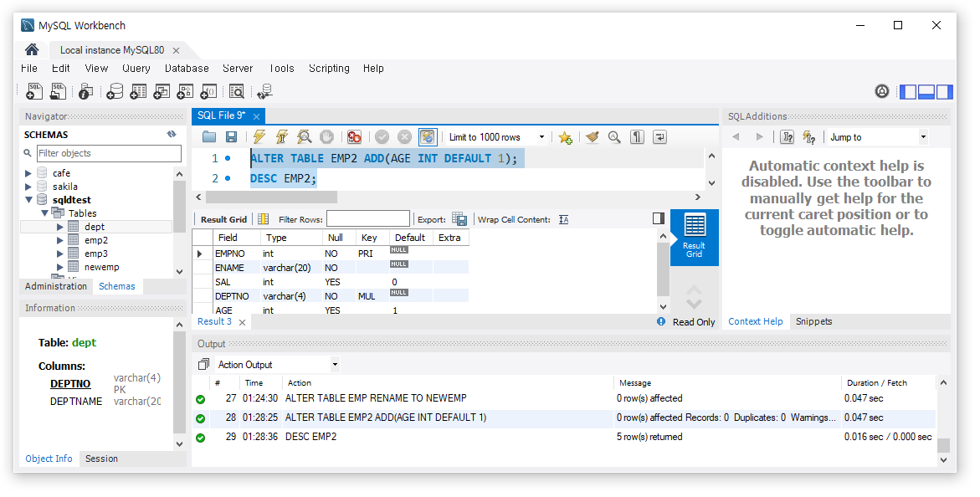This screenshot has height=497, width=980.
Task: Switch to the Administration tab
Action: (x=56, y=286)
